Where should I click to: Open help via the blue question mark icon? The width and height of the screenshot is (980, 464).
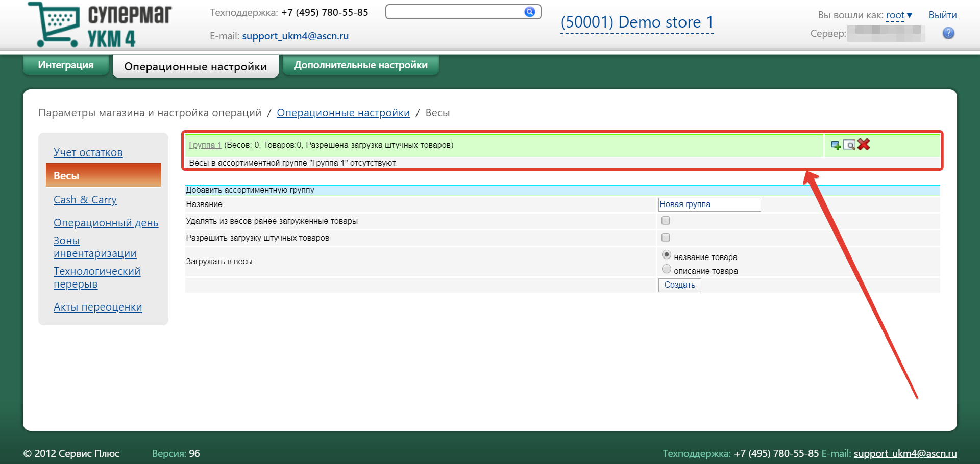pyautogui.click(x=948, y=33)
